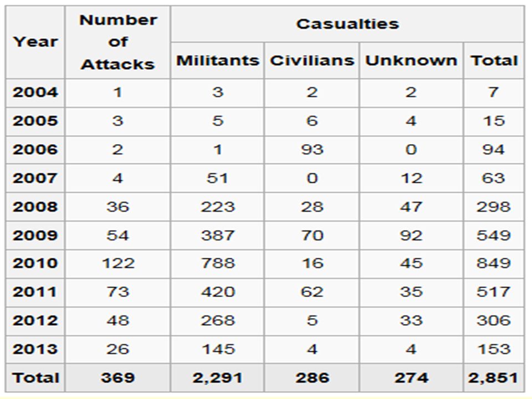Viewport: 532px width, 399px height.
Task: Select the 2011 year row label
Action: pyautogui.click(x=35, y=292)
